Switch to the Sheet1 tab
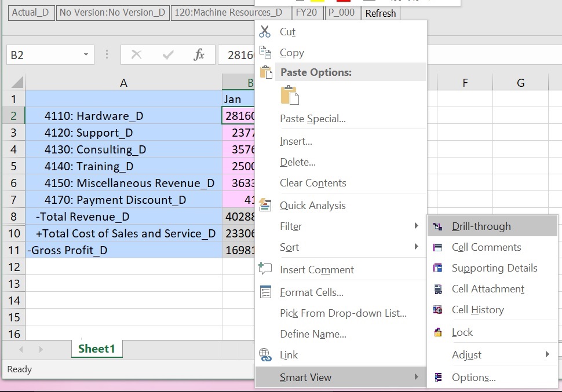This screenshot has width=562, height=392. 96,349
